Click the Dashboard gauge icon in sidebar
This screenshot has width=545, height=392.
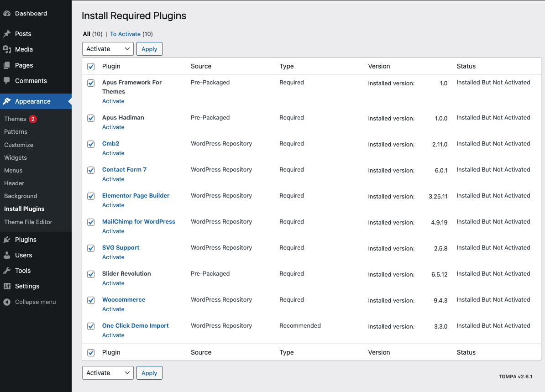(x=7, y=14)
